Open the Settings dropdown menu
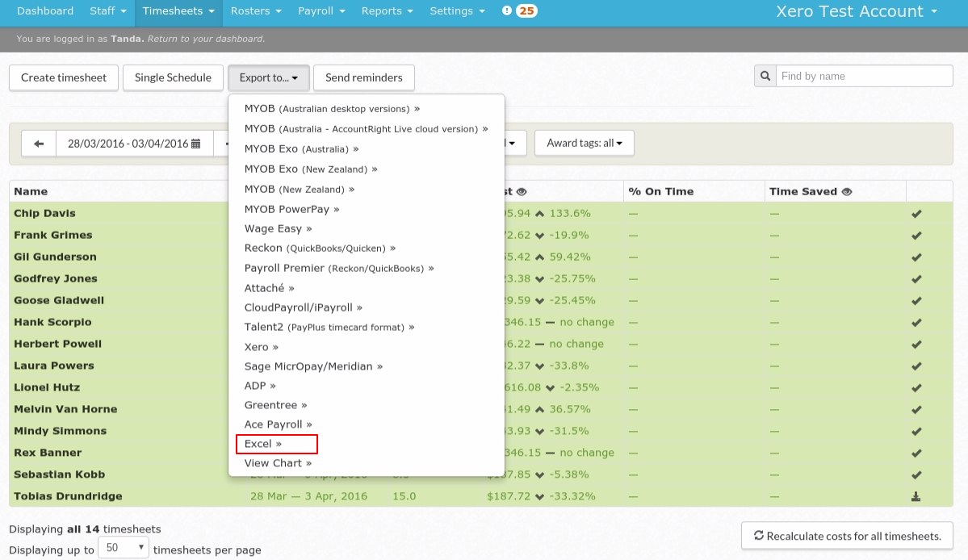This screenshot has width=968, height=560. 458,11
